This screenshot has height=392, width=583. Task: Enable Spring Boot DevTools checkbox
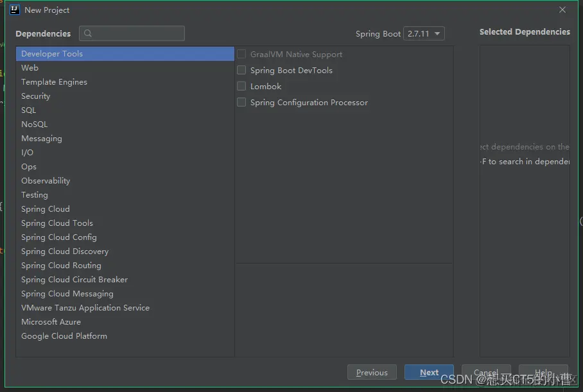coord(241,70)
